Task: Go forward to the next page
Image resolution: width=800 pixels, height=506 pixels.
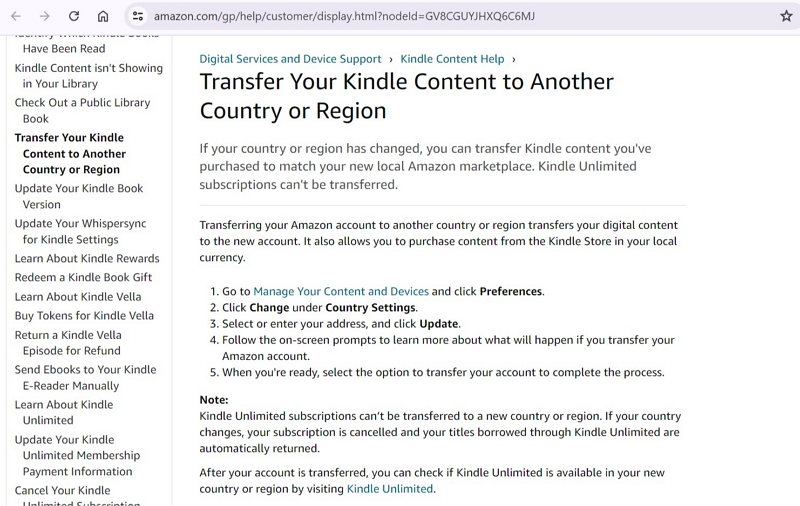Action: coord(45,16)
